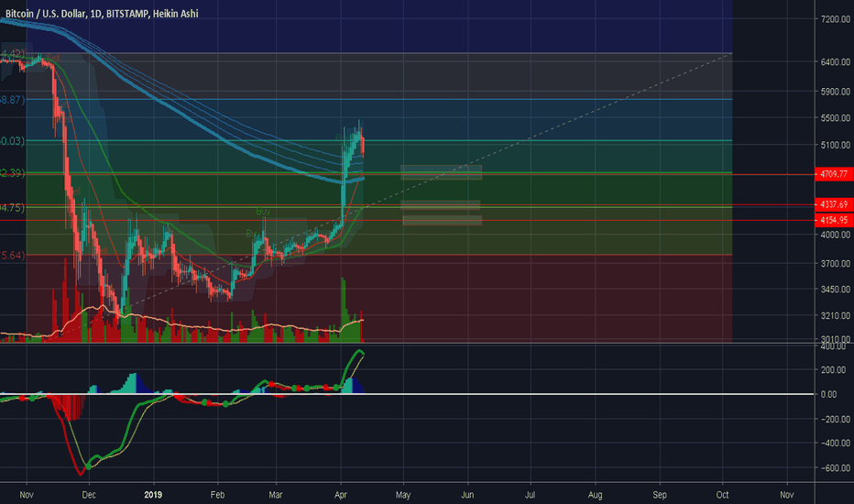Click the 5900.00 price scale value
The height and width of the screenshot is (504, 854).
click(835, 92)
